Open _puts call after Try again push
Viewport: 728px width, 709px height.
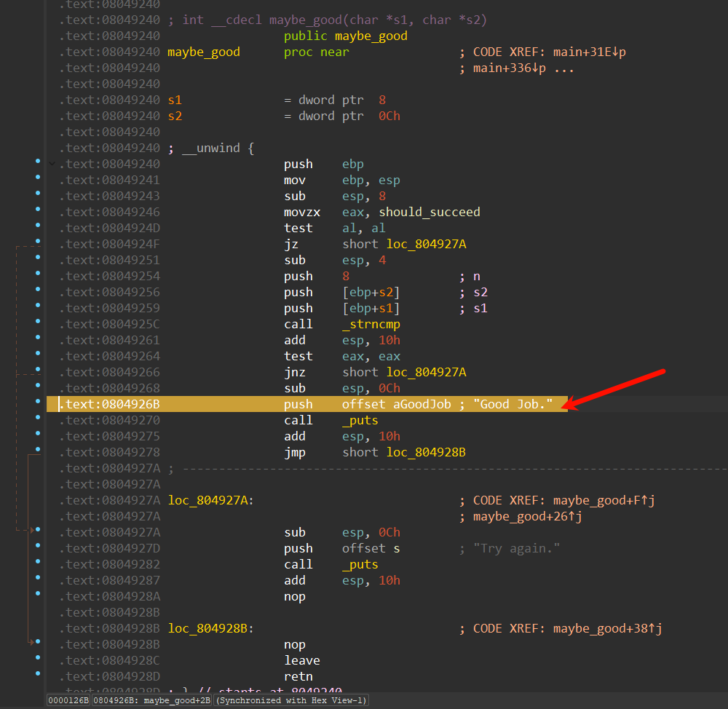point(360,565)
